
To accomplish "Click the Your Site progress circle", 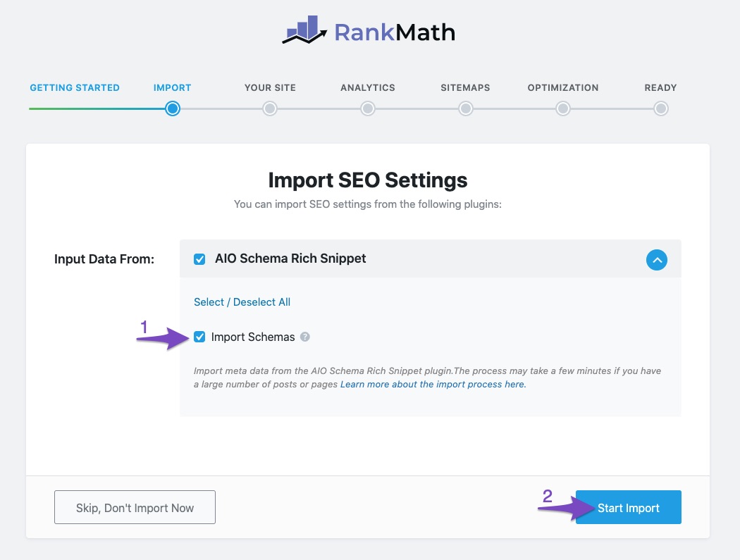I will coord(270,108).
